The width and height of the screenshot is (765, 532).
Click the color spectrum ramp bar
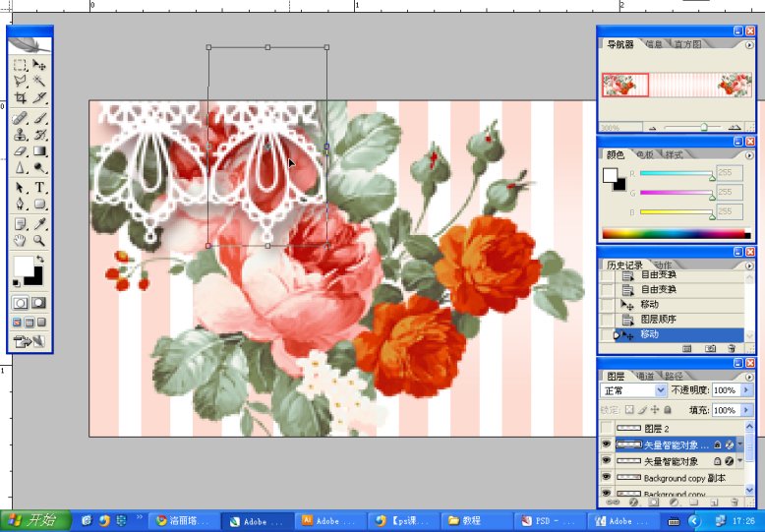click(677, 234)
